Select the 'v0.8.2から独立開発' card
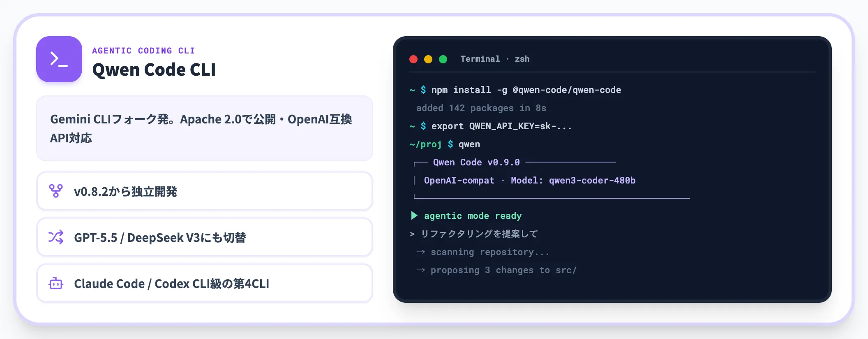868x339 pixels. point(205,191)
